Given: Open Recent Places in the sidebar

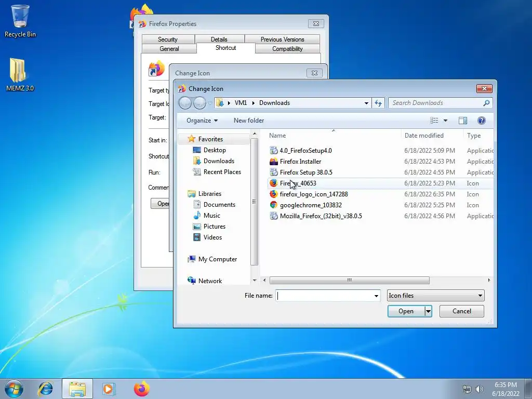Looking at the screenshot, I should click(x=222, y=171).
